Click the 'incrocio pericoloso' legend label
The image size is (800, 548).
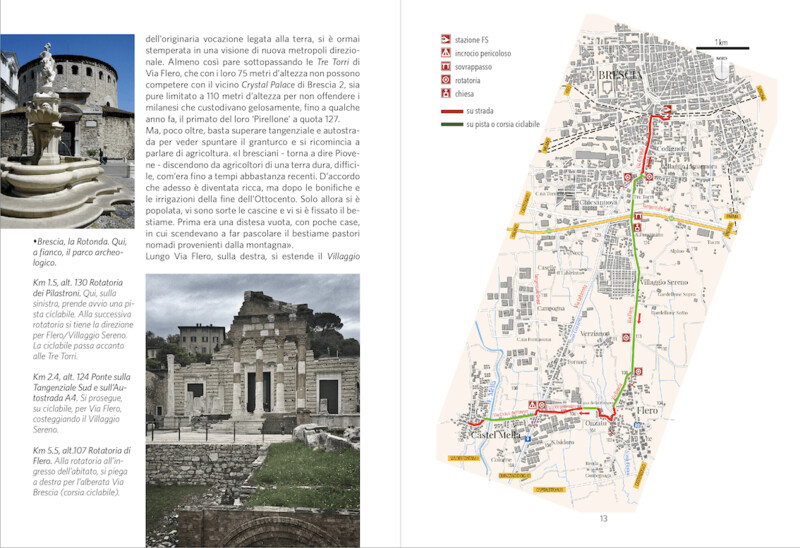pos(483,53)
